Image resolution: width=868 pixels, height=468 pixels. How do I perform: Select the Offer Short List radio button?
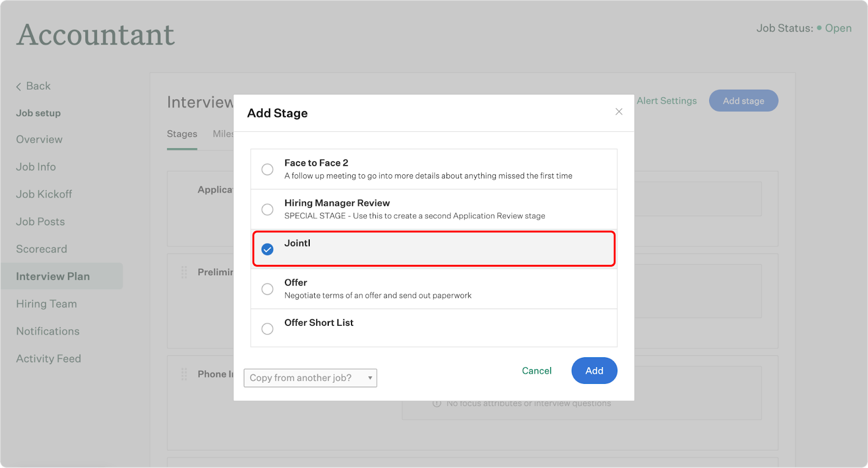pos(267,329)
